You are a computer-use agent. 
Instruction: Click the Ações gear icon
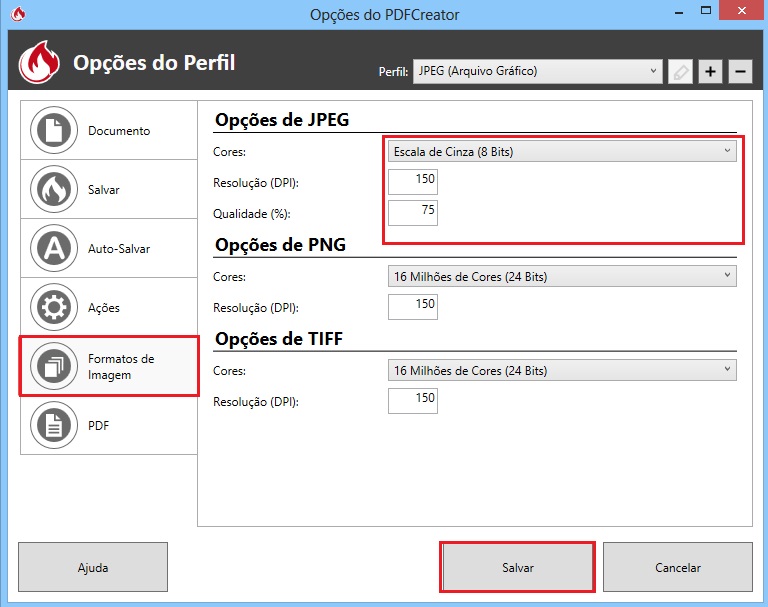[x=51, y=307]
